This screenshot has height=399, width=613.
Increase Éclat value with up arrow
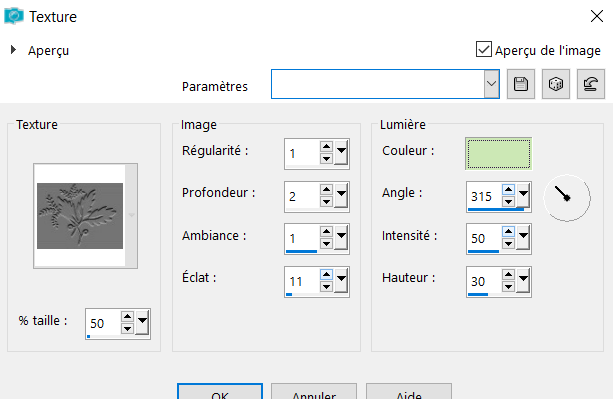[x=326, y=275]
